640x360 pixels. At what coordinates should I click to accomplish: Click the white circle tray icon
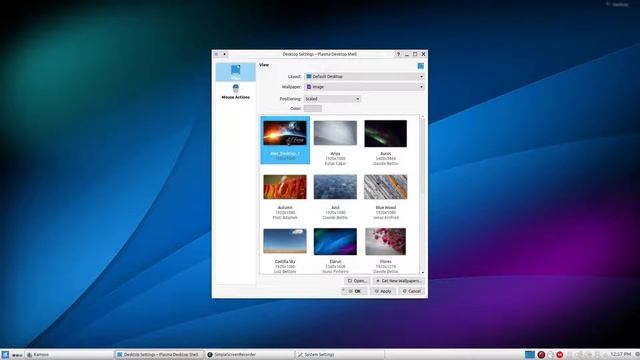click(x=551, y=355)
